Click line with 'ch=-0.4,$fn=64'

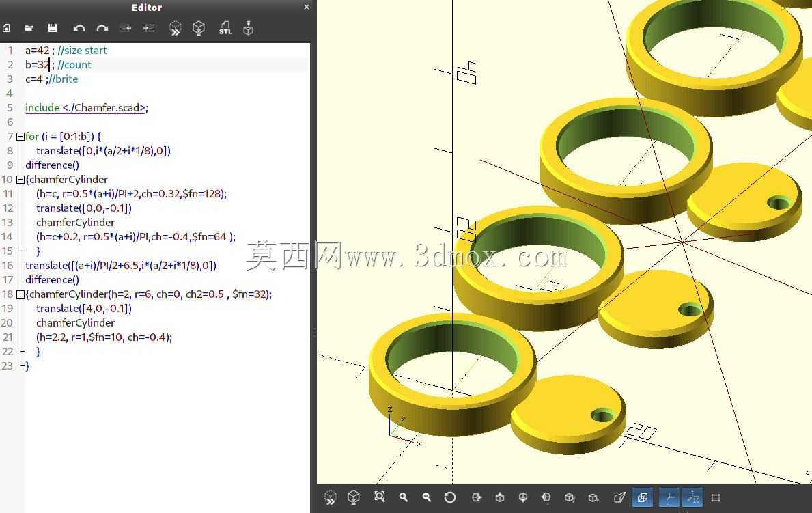point(136,237)
